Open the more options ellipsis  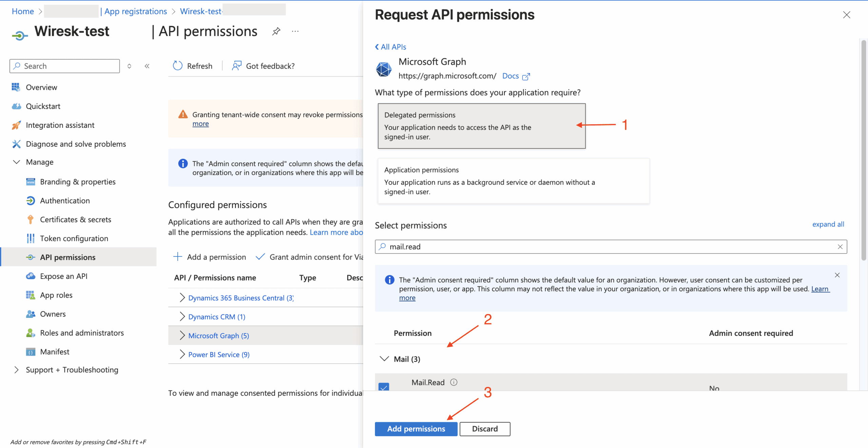pyautogui.click(x=295, y=32)
